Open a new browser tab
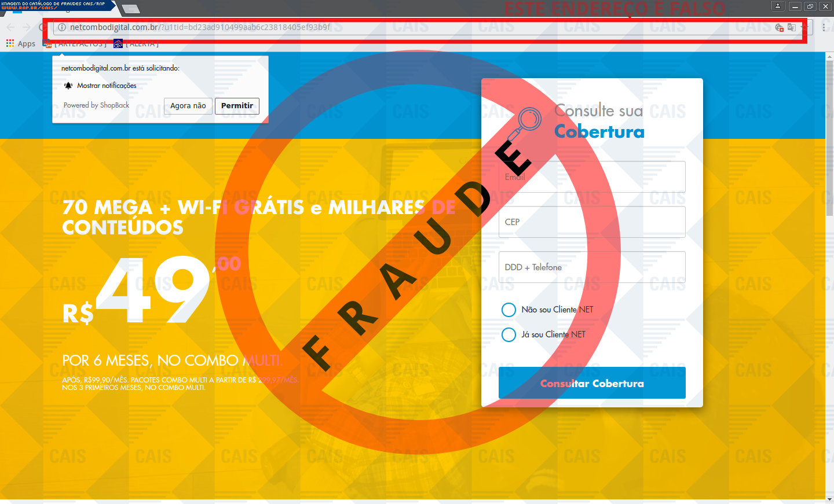The width and height of the screenshot is (834, 504). tap(130, 9)
